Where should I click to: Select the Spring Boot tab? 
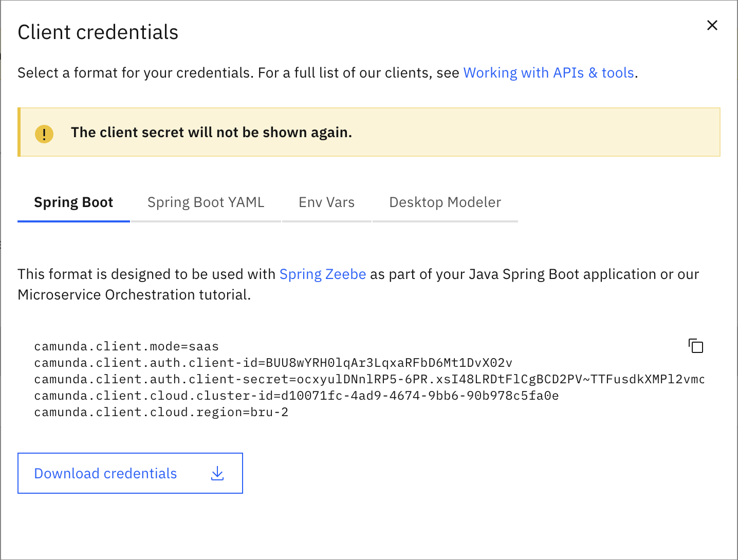[x=73, y=202]
